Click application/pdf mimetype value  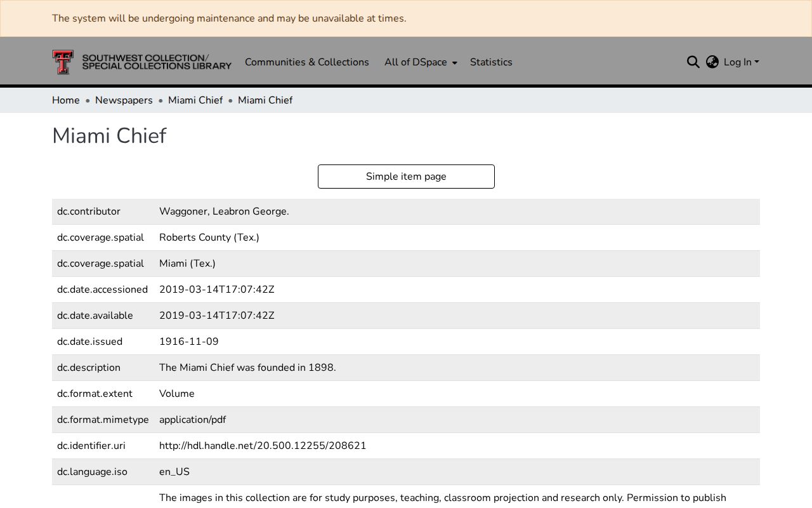(x=192, y=420)
